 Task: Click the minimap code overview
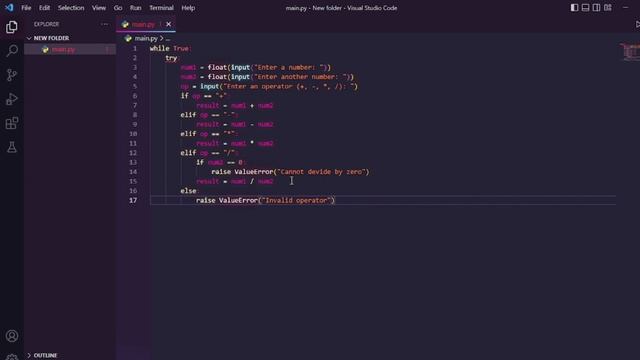coord(629,52)
